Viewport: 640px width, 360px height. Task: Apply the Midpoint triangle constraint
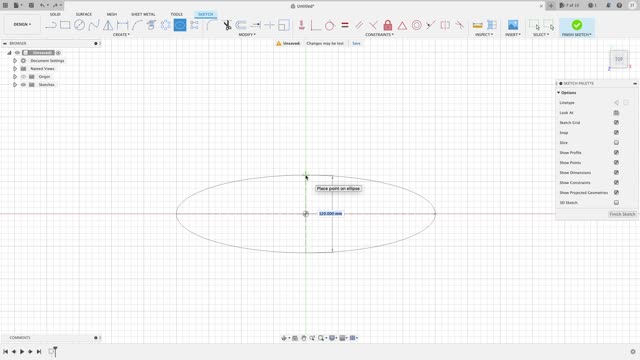coord(402,26)
